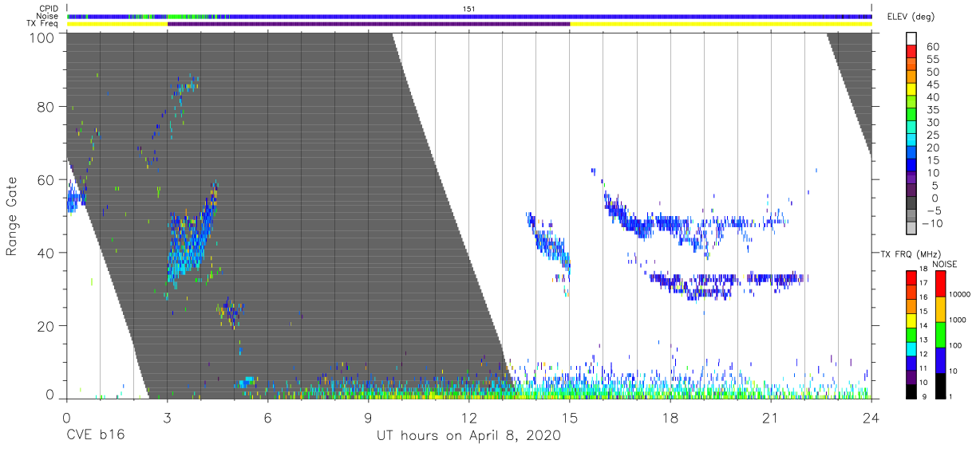Click the blue NOISE swatch between 10 and 100
Viewport: 980px width, 452px height.
click(x=941, y=360)
